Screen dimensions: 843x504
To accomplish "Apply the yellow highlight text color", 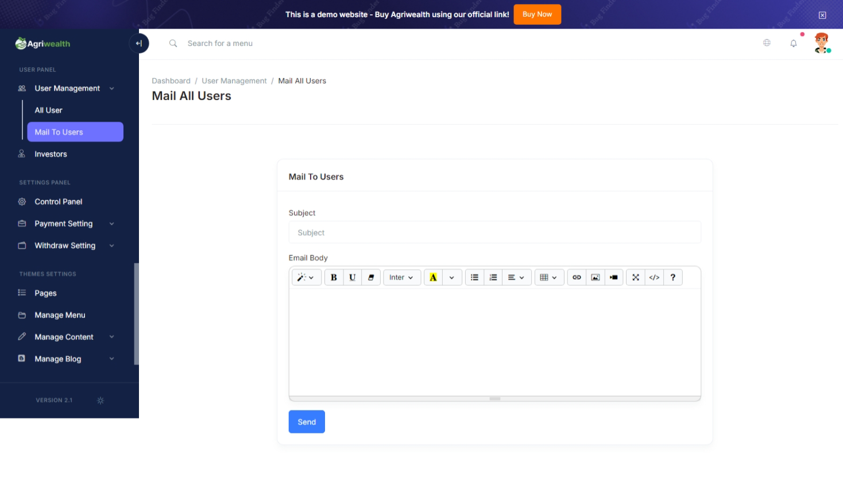I will click(x=433, y=277).
